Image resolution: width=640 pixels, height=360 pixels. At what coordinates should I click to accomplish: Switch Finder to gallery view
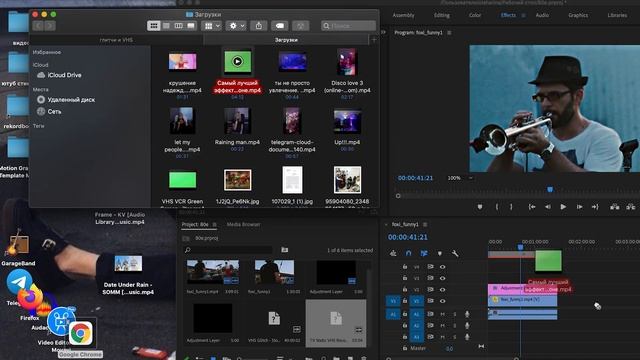(x=191, y=26)
